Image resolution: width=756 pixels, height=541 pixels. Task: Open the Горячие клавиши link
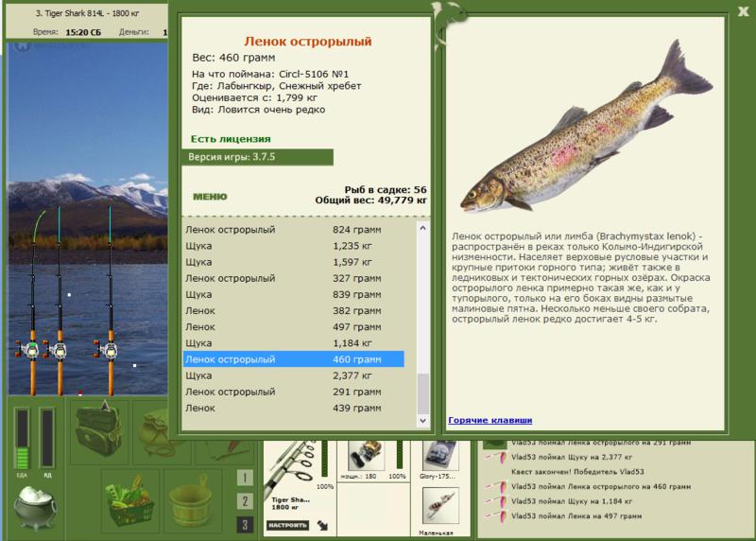coord(490,420)
